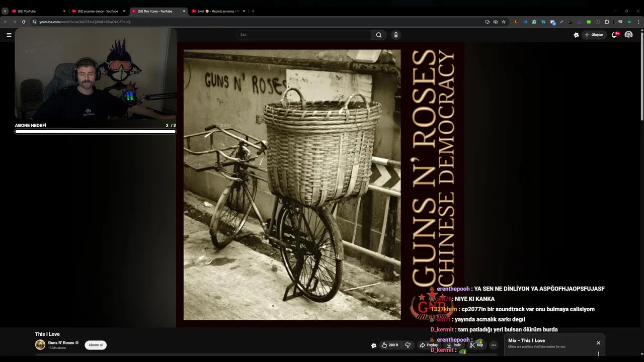Close the Mix - This I Love panel

pyautogui.click(x=598, y=343)
